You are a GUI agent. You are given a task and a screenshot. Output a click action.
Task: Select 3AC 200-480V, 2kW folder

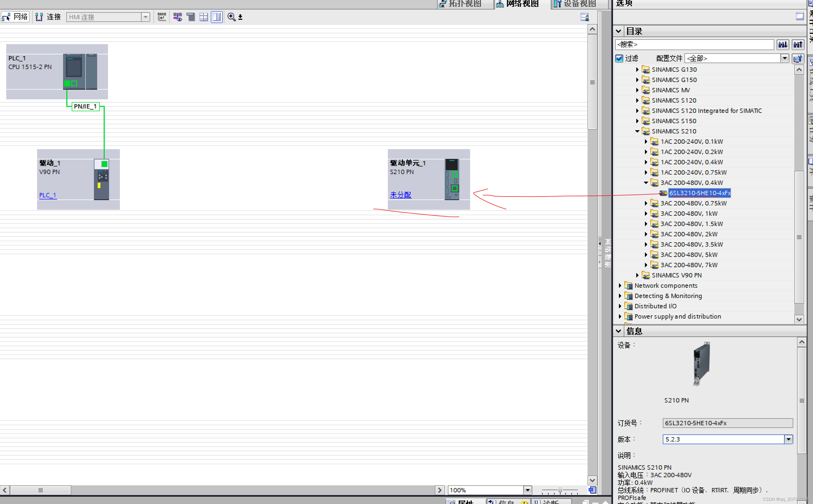[x=689, y=234]
